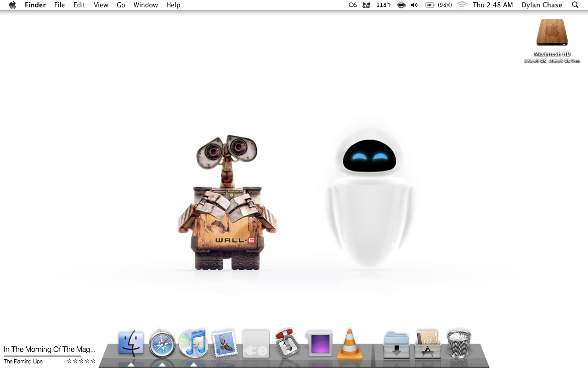Open the Finder application menu
Viewport: 588px width, 368px height.
tap(35, 5)
